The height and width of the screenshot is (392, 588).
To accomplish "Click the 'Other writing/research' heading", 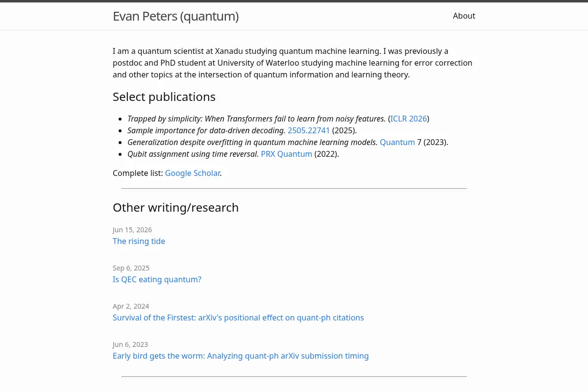I will tap(175, 207).
